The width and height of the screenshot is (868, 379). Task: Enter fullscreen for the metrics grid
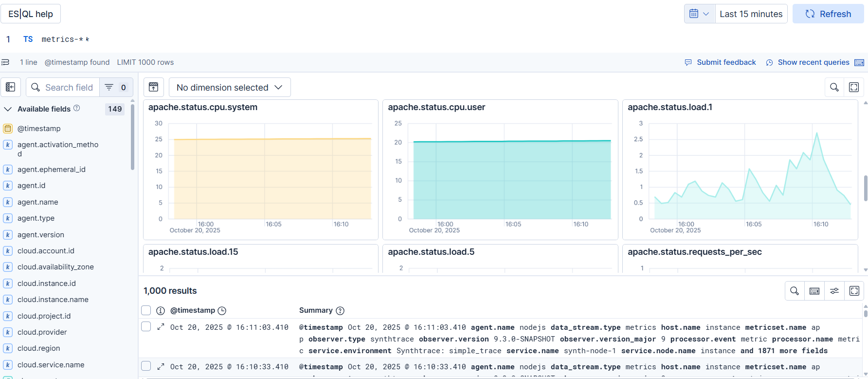click(854, 87)
